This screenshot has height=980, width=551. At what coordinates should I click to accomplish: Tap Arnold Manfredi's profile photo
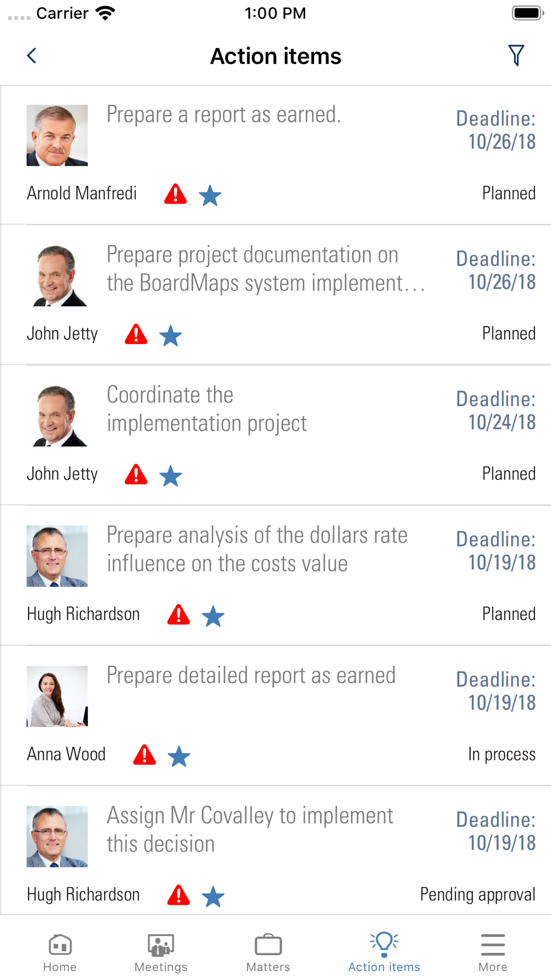click(57, 136)
